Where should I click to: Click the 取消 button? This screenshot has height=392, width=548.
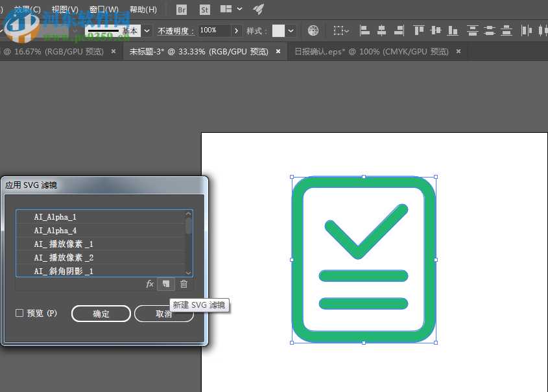click(x=163, y=314)
